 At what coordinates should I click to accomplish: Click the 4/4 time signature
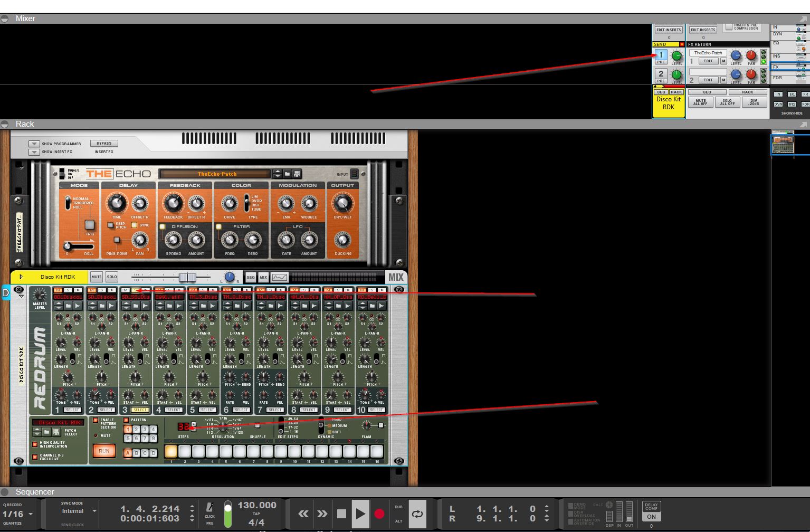(x=256, y=522)
